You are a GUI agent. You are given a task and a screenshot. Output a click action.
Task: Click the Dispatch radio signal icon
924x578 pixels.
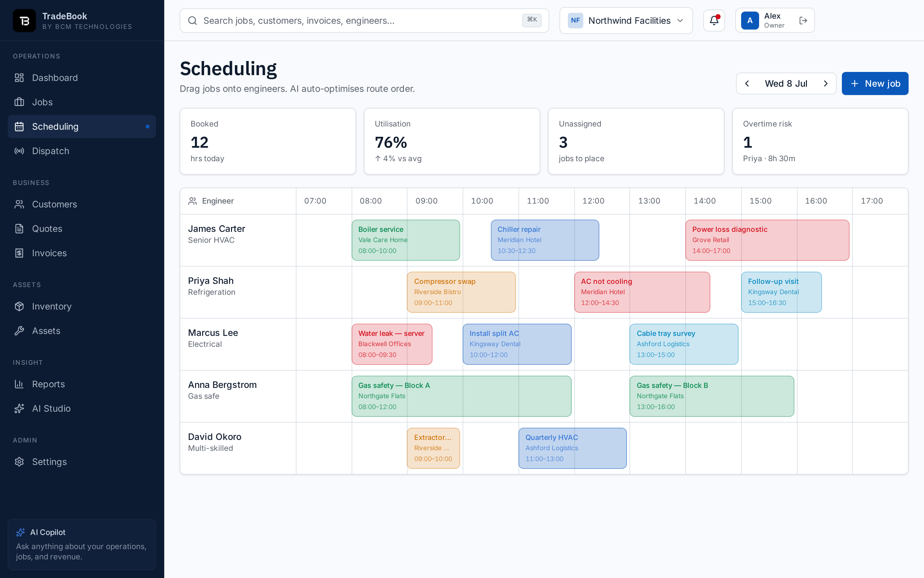click(19, 151)
